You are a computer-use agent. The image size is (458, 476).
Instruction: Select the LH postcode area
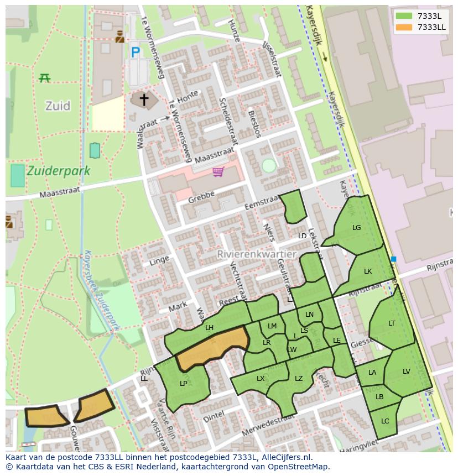[x=209, y=328]
